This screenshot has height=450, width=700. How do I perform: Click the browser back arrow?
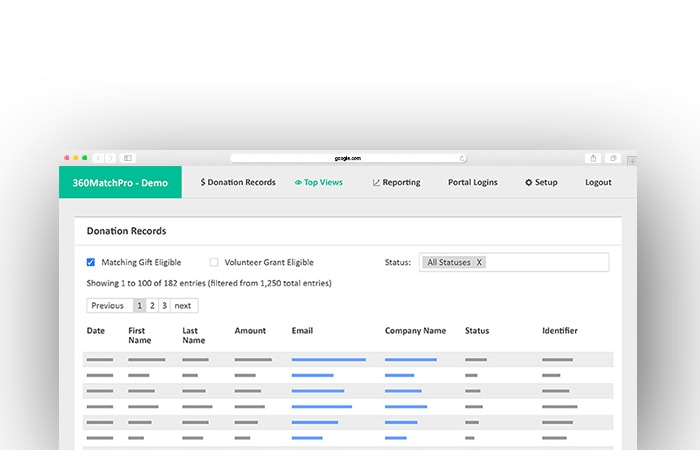pyautogui.click(x=99, y=158)
